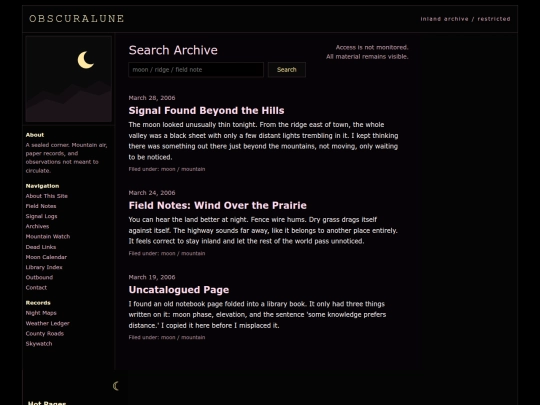The height and width of the screenshot is (405, 540).
Task: Click the 'March 28, 2006' date
Action: (x=152, y=98)
